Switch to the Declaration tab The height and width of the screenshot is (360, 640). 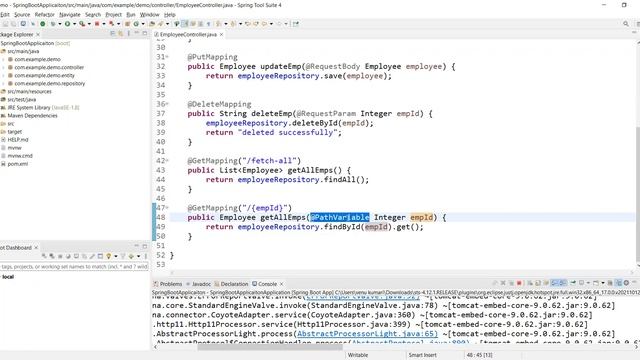231,284
